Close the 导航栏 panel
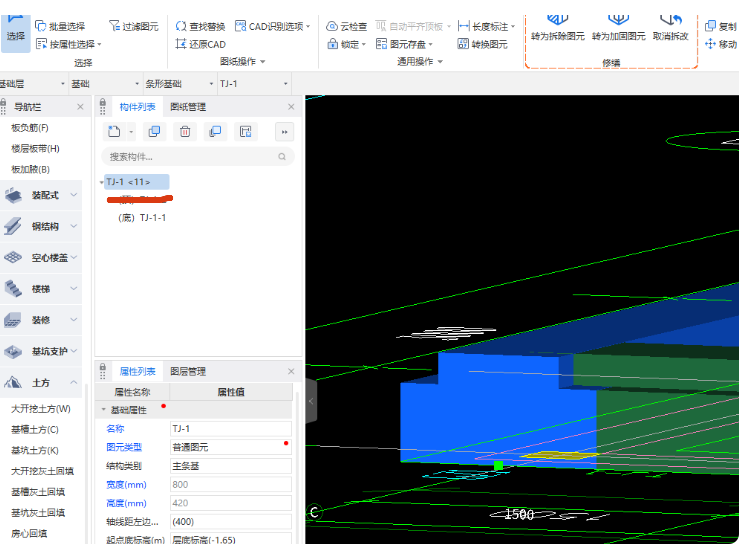The image size is (739, 544). pyautogui.click(x=80, y=107)
